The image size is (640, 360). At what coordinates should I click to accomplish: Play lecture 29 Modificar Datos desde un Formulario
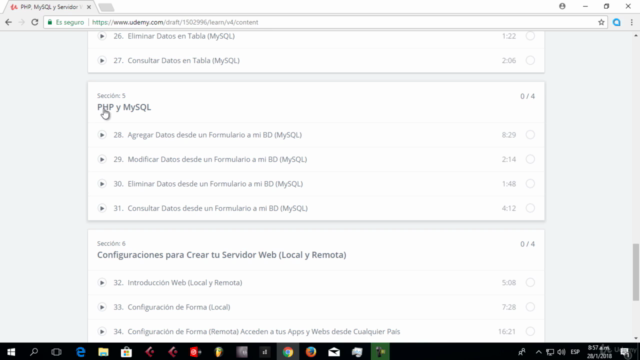[x=102, y=160]
